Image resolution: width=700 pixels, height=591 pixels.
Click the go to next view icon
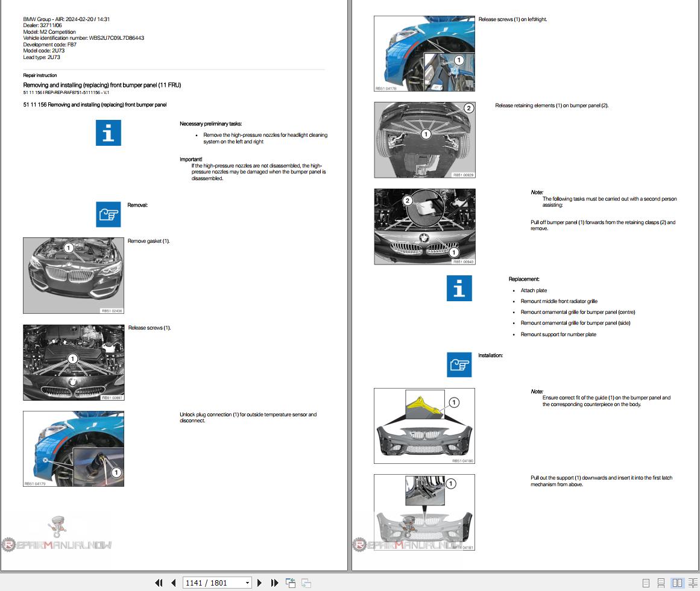tap(306, 583)
